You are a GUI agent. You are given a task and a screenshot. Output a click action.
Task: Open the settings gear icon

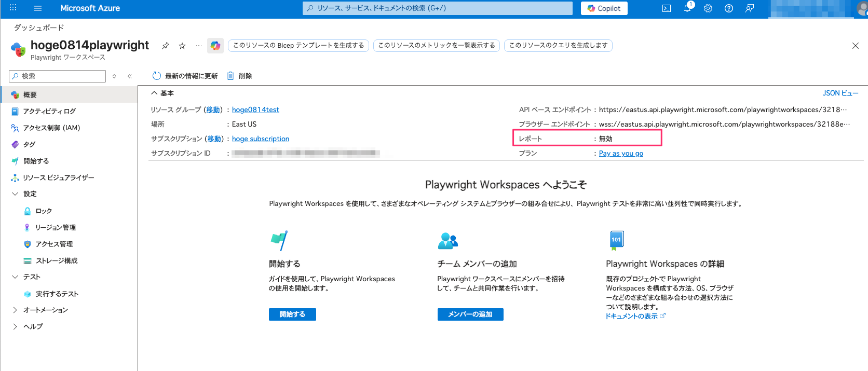708,8
